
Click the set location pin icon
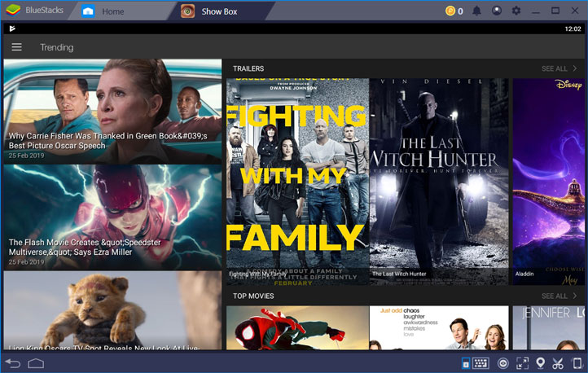(x=540, y=362)
